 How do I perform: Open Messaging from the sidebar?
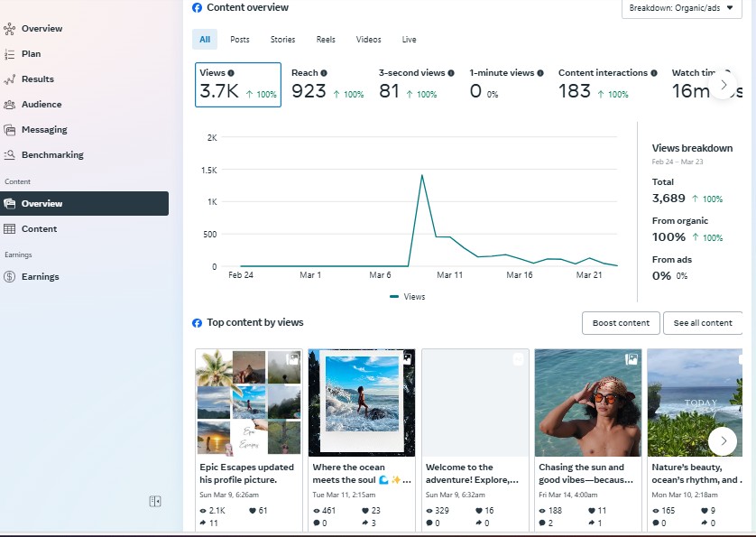[44, 130]
